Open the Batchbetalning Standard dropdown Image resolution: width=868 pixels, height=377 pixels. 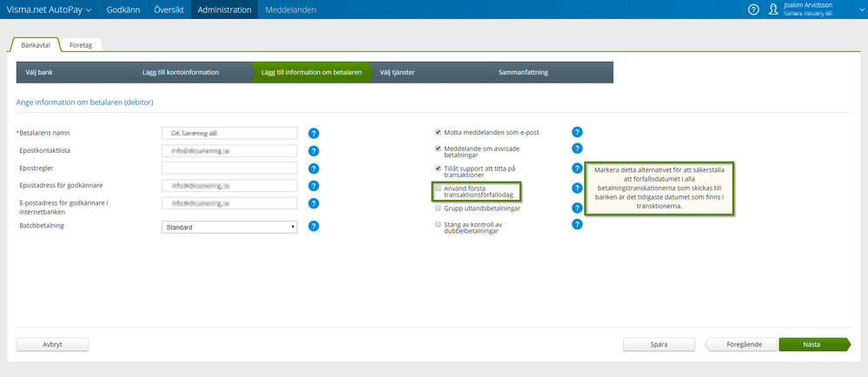pos(229,227)
